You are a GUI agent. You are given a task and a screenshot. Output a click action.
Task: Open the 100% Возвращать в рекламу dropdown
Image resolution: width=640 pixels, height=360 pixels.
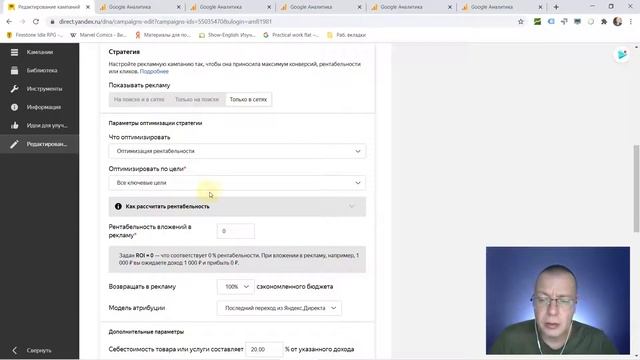click(x=236, y=287)
